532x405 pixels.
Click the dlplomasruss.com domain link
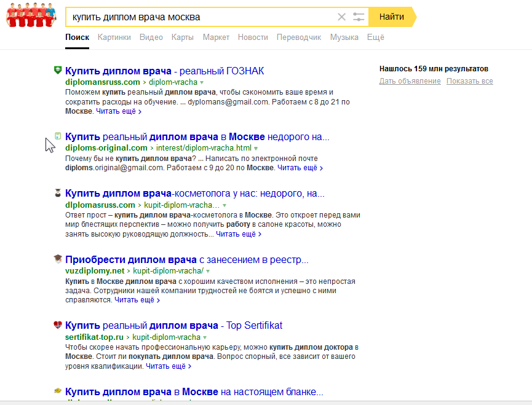click(x=100, y=205)
